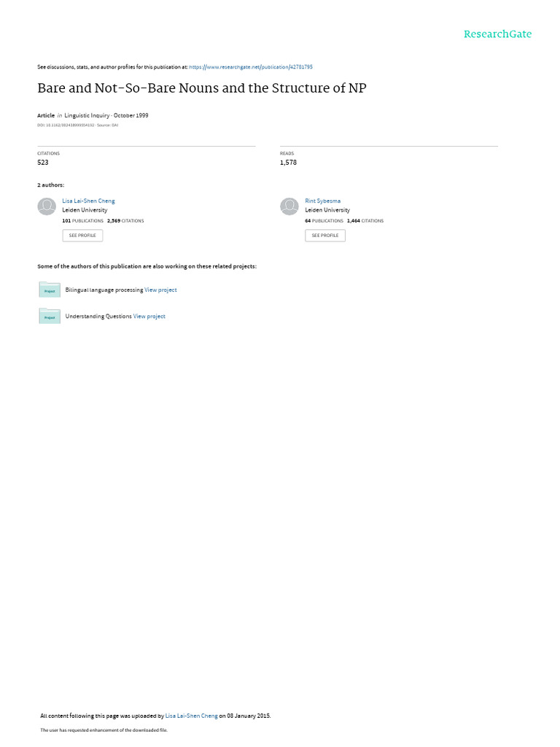Select the paper title Bare and Not-So-Bare Nouns
The width and height of the screenshot is (560, 747).
(202, 88)
